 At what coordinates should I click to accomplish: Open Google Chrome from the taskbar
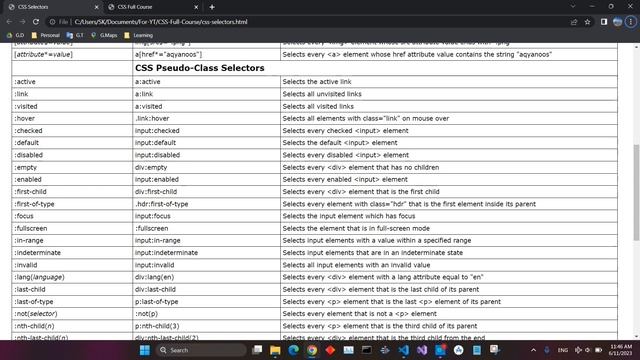click(x=312, y=350)
